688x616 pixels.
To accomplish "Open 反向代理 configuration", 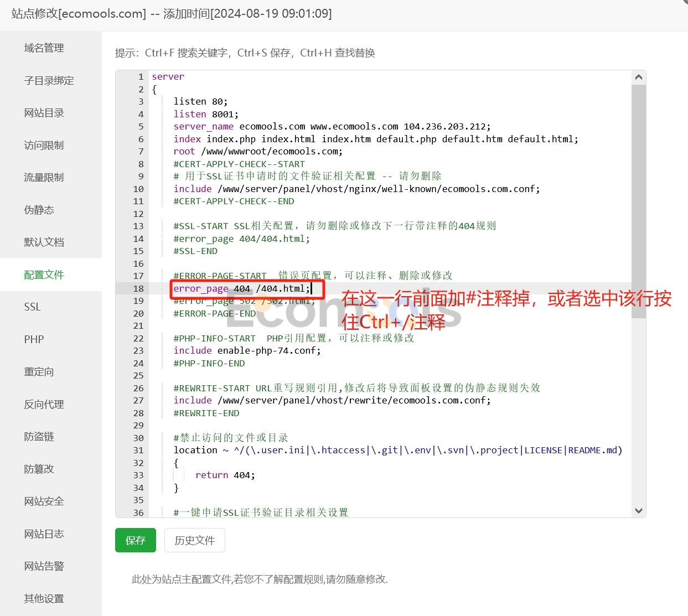I will (44, 405).
